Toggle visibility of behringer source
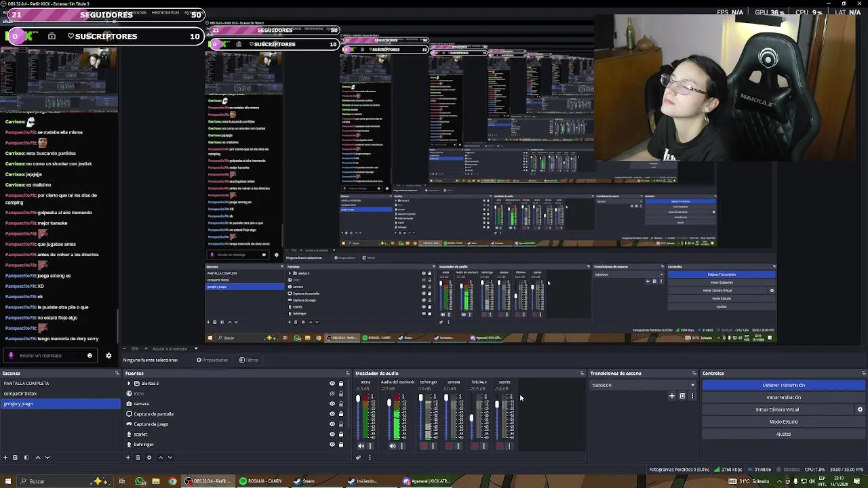The height and width of the screenshot is (488, 868). click(332, 445)
